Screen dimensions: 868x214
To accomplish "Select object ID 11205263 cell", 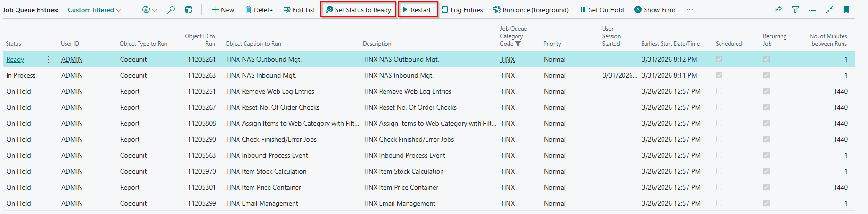I will pyautogui.click(x=202, y=75).
